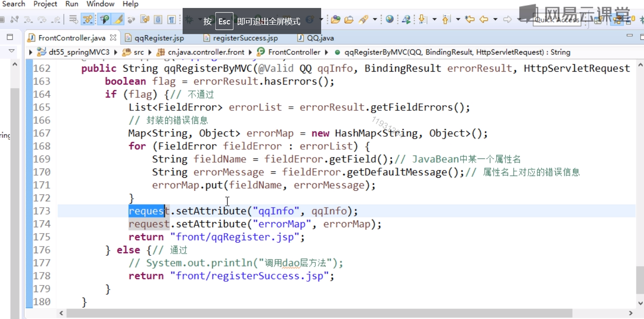
Task: Go to Next Annotation icon
Action: [422, 19]
